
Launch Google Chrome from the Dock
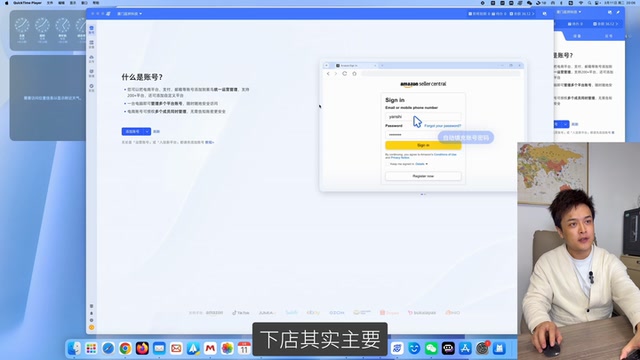pos(125,348)
